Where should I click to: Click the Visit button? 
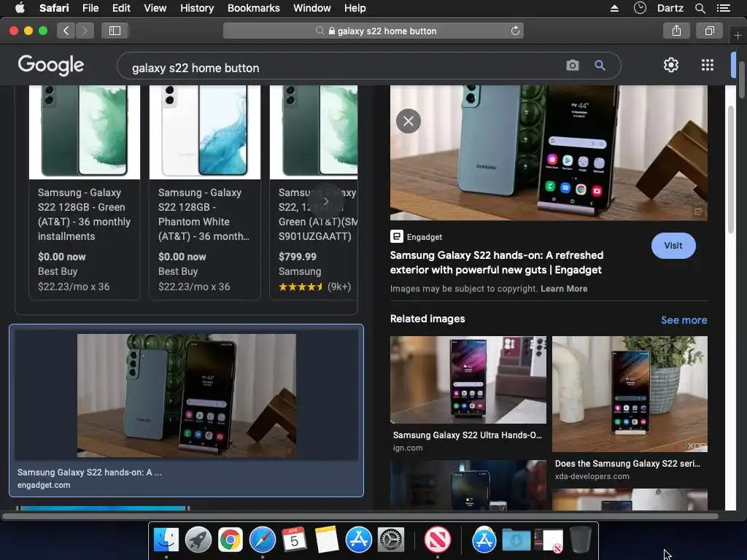pos(673,246)
